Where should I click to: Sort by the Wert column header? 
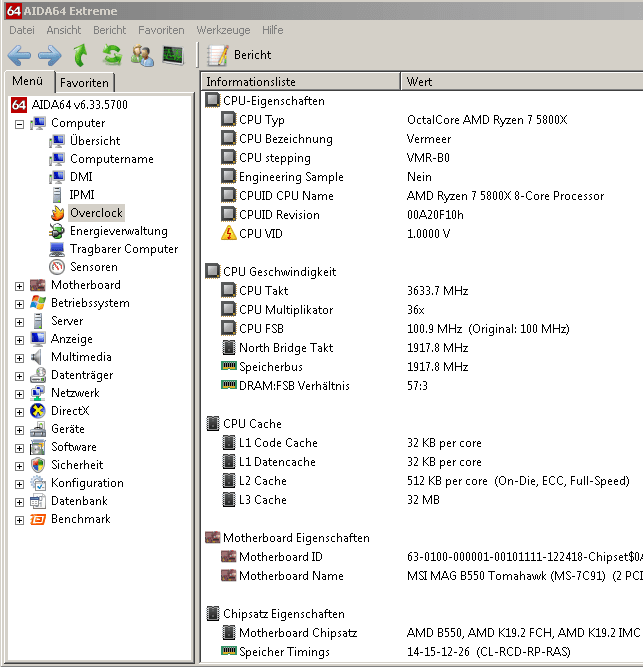522,82
